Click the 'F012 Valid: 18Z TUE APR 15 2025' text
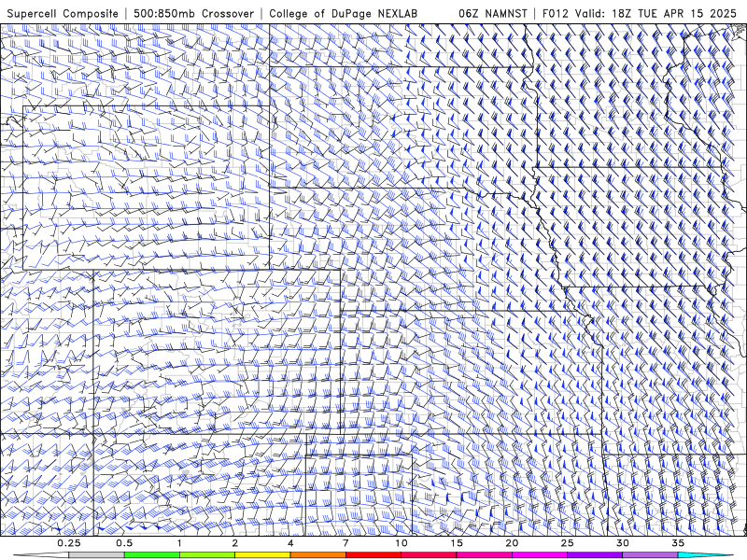747x560 pixels. [640, 13]
